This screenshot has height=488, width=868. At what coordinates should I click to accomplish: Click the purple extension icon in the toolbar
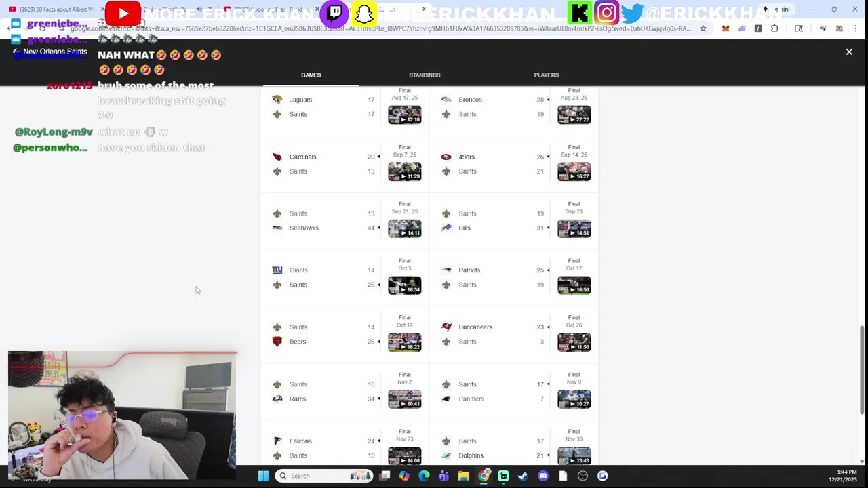[742, 28]
